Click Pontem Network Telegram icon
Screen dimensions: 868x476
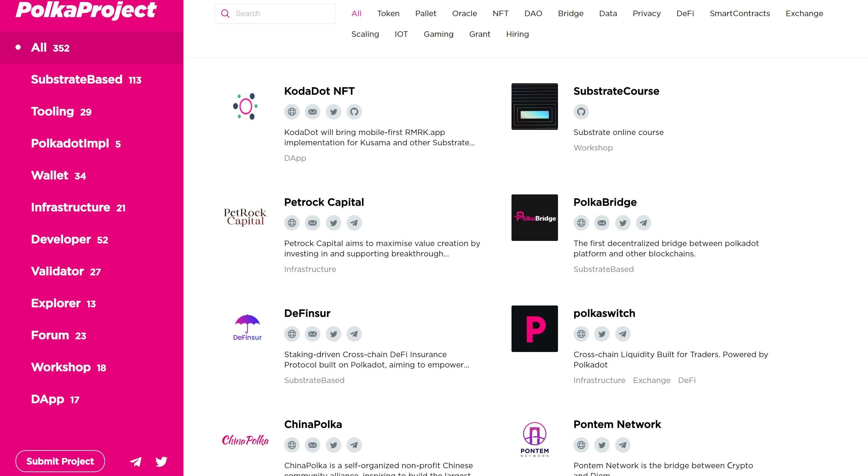tap(623, 445)
